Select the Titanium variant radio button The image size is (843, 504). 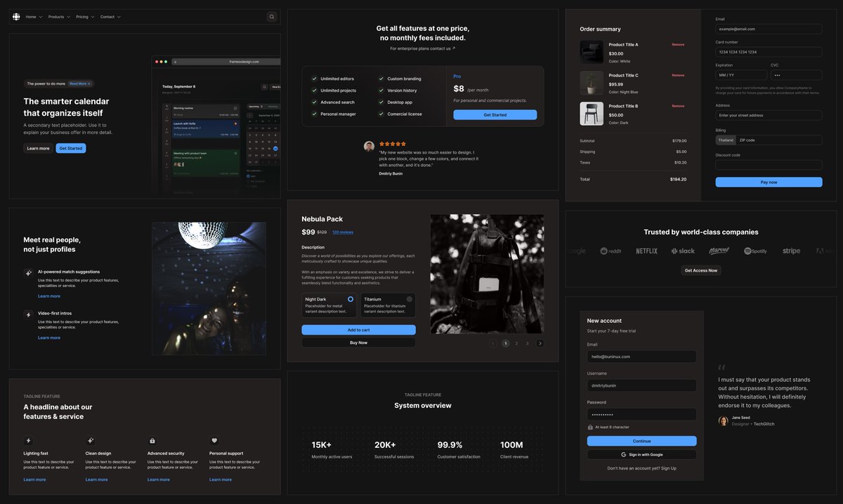click(x=410, y=299)
